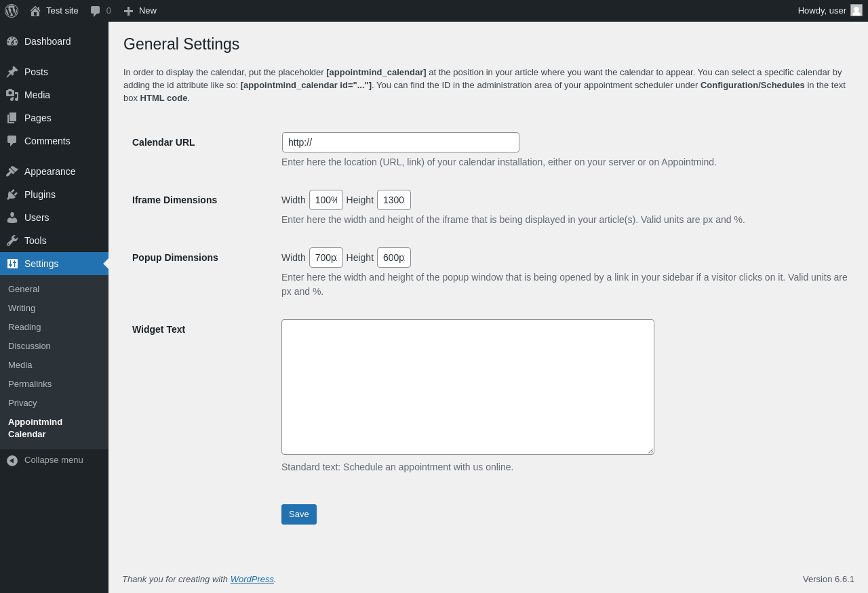Click the Save button
The width and height of the screenshot is (868, 593).
click(299, 514)
